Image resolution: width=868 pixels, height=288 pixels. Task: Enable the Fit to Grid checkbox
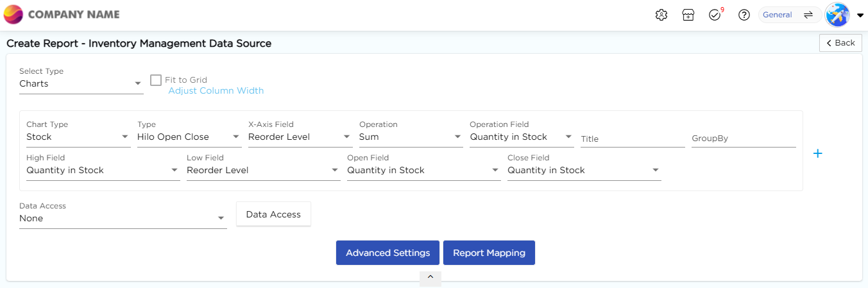pyautogui.click(x=156, y=80)
